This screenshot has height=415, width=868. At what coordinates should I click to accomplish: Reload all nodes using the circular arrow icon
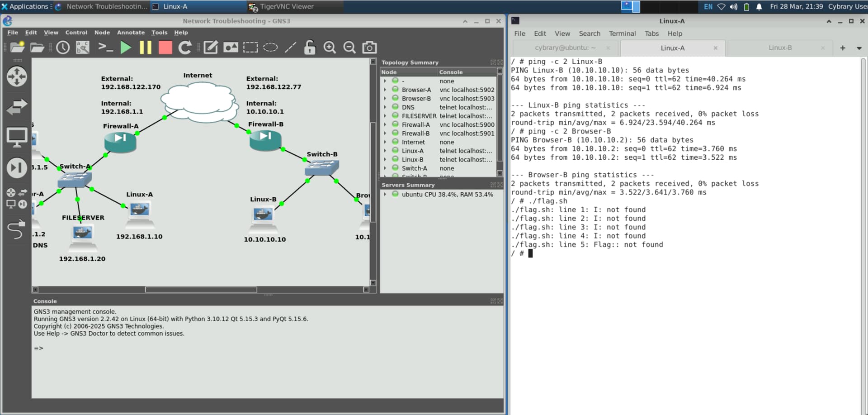pos(185,48)
